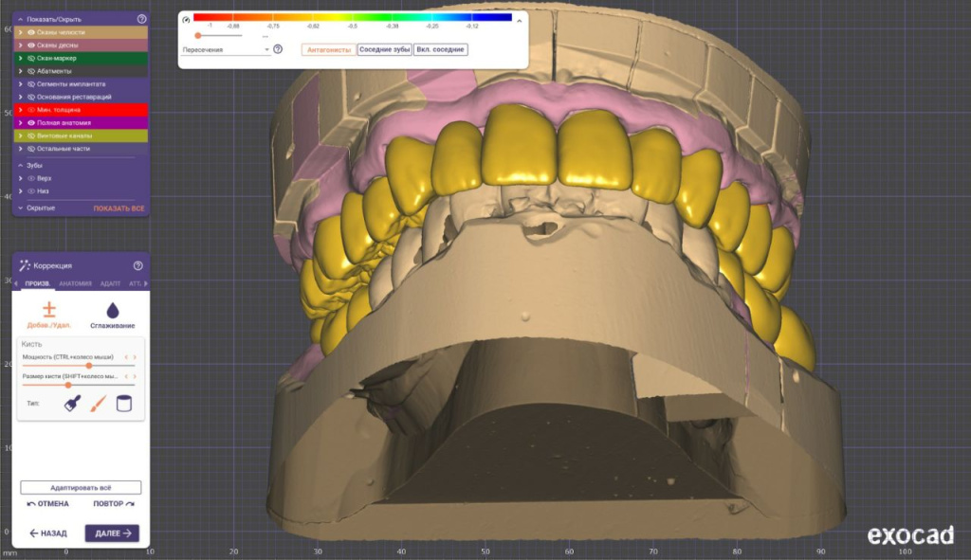Show the Скан-маркер layer
Viewport: 971px width, 560px height.
click(x=31, y=58)
